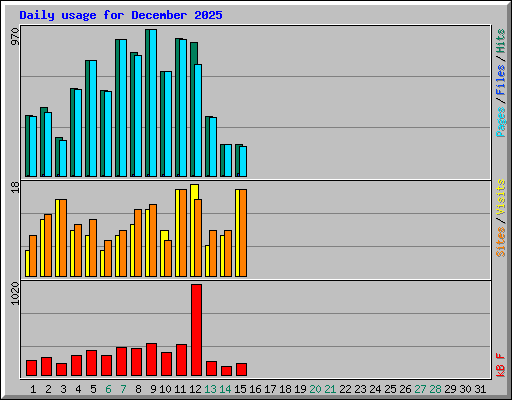Click the 'Sites' legend label

(501, 242)
